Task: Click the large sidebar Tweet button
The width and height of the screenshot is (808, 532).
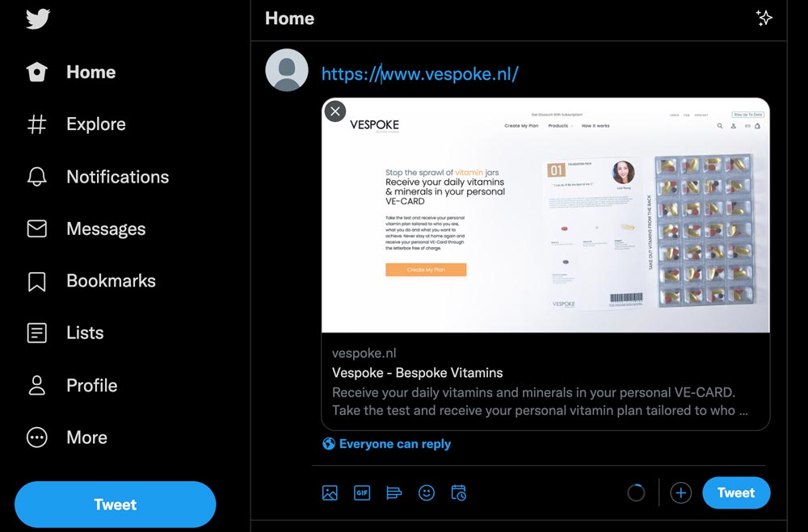Action: (x=116, y=505)
